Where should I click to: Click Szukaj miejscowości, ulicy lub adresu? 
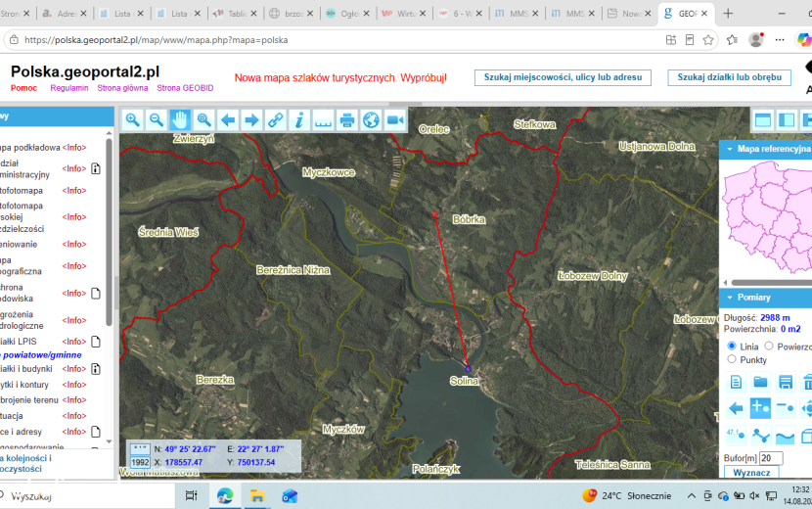tap(563, 77)
